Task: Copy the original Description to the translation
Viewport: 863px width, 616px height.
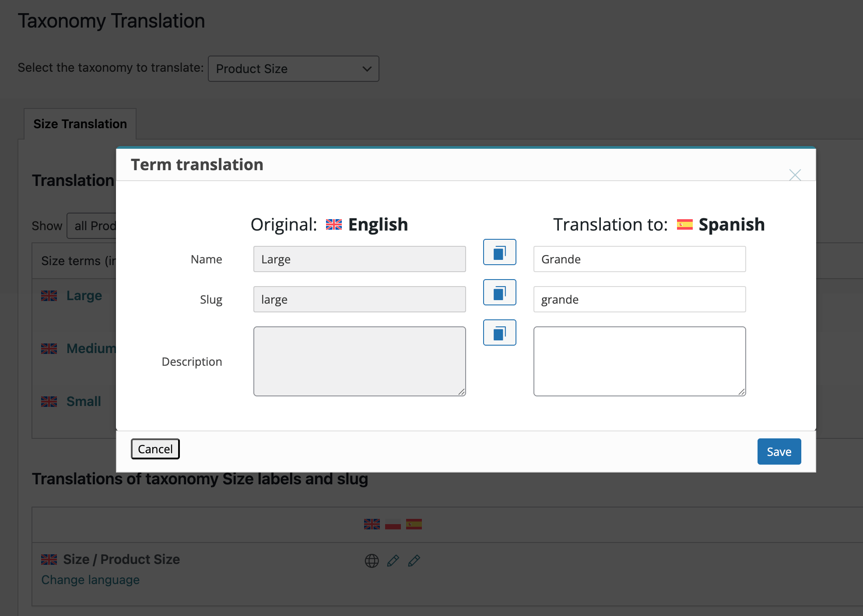Action: [499, 332]
